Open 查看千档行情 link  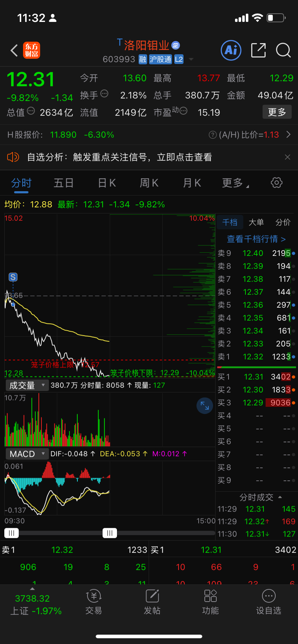256,239
